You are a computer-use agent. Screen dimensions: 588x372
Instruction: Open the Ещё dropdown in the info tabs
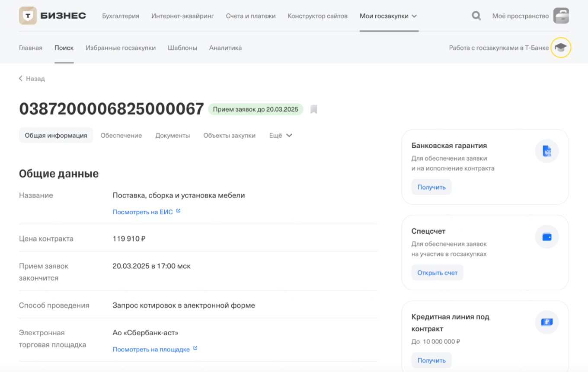280,135
